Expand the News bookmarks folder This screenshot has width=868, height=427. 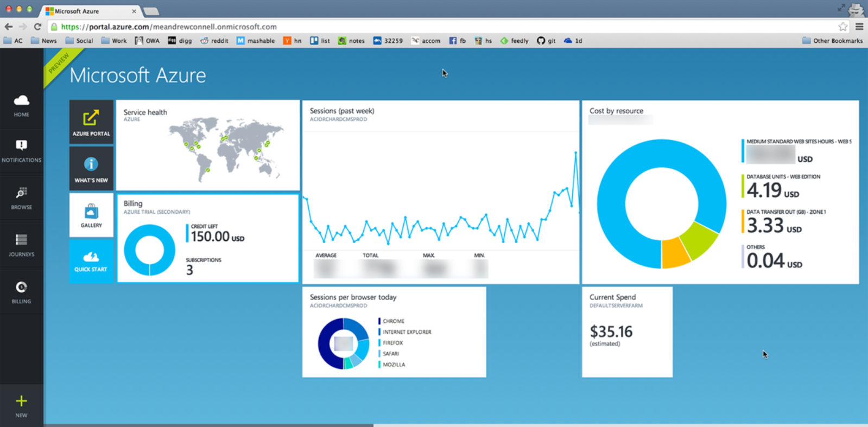pyautogui.click(x=43, y=41)
